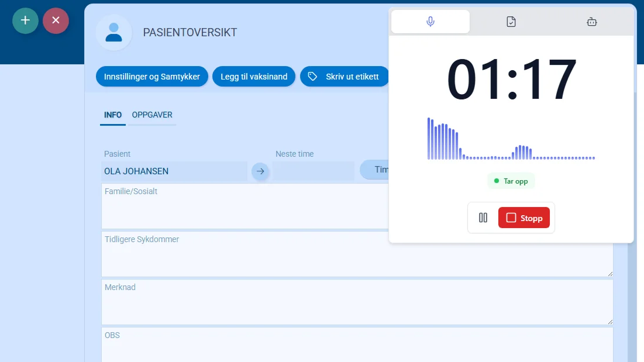Click the red cross icon top left

click(56, 20)
